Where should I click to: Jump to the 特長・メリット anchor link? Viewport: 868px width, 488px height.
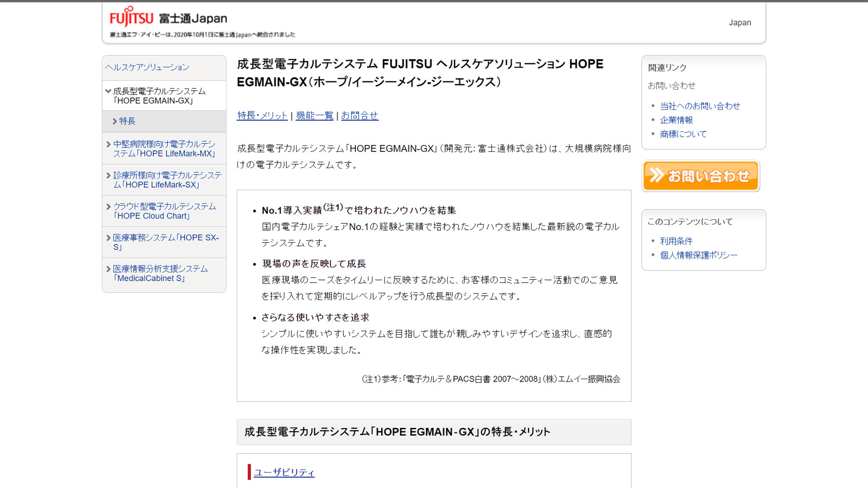(262, 116)
